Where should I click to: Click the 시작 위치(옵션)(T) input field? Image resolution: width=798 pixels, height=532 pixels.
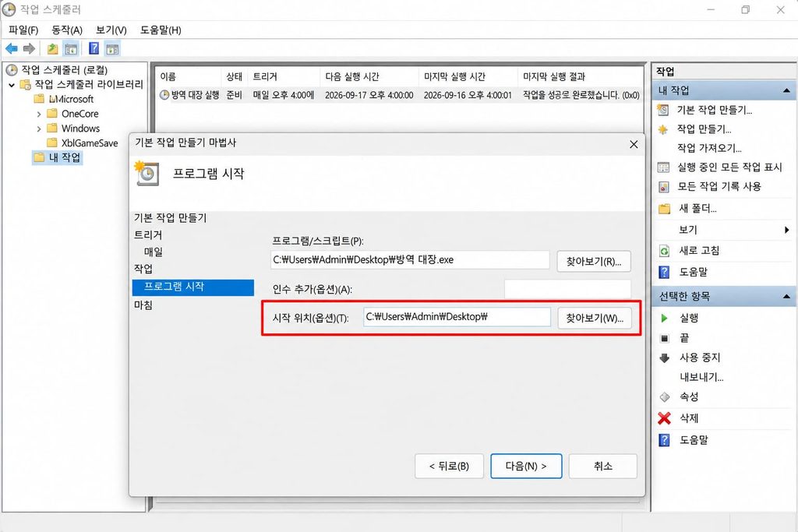pyautogui.click(x=457, y=317)
